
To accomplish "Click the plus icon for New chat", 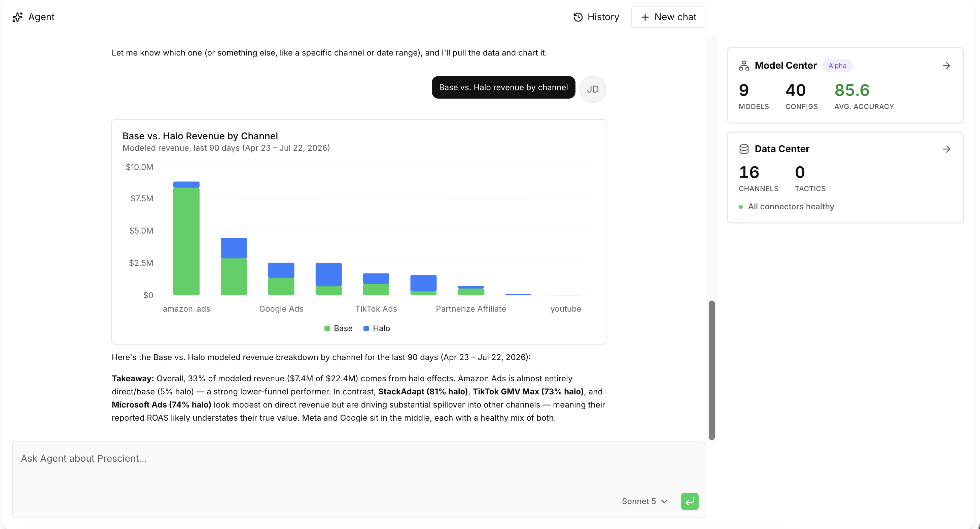I will click(645, 17).
